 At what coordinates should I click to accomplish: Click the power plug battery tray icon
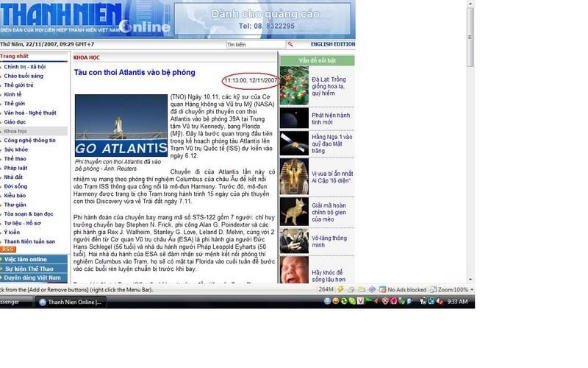(423, 301)
